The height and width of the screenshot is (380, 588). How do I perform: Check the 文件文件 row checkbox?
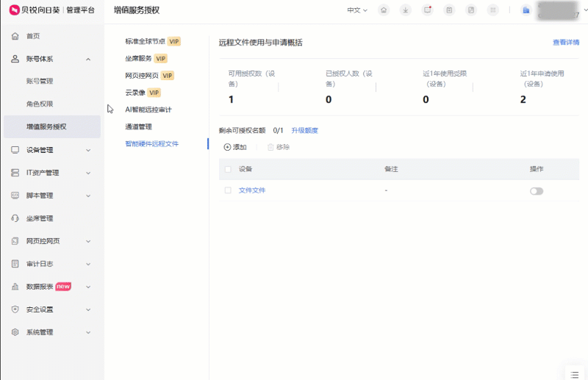[228, 190]
